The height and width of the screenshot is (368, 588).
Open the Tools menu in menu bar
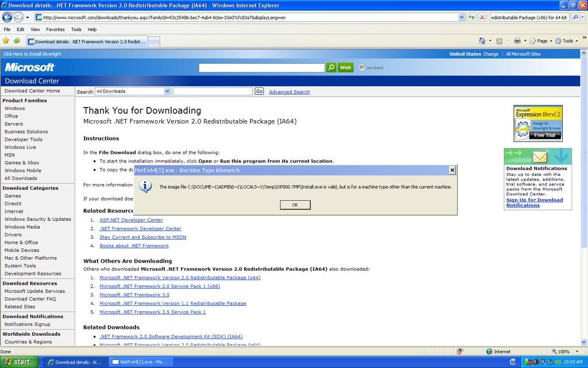pyautogui.click(x=76, y=29)
